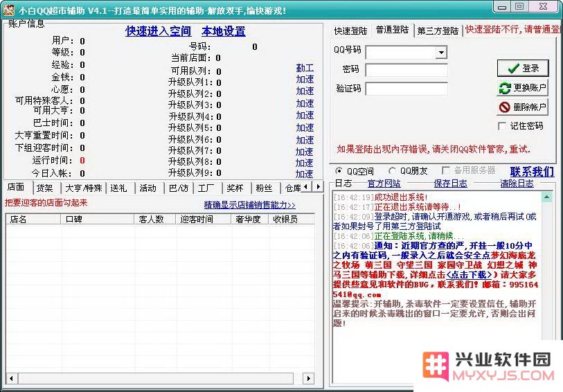Click store list scrollbar right arrow
The width and height of the screenshot is (563, 392).
click(x=309, y=378)
